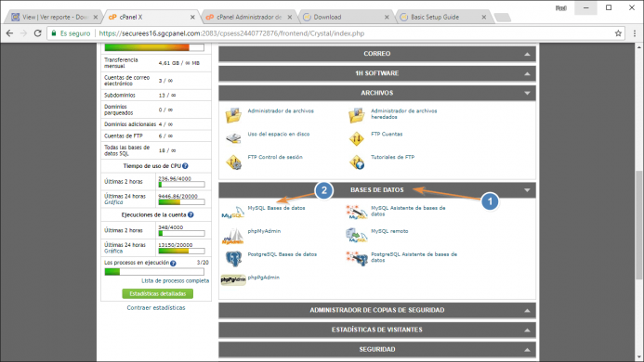
Task: Click Estadísticas detalladas green button
Action: coord(158,294)
